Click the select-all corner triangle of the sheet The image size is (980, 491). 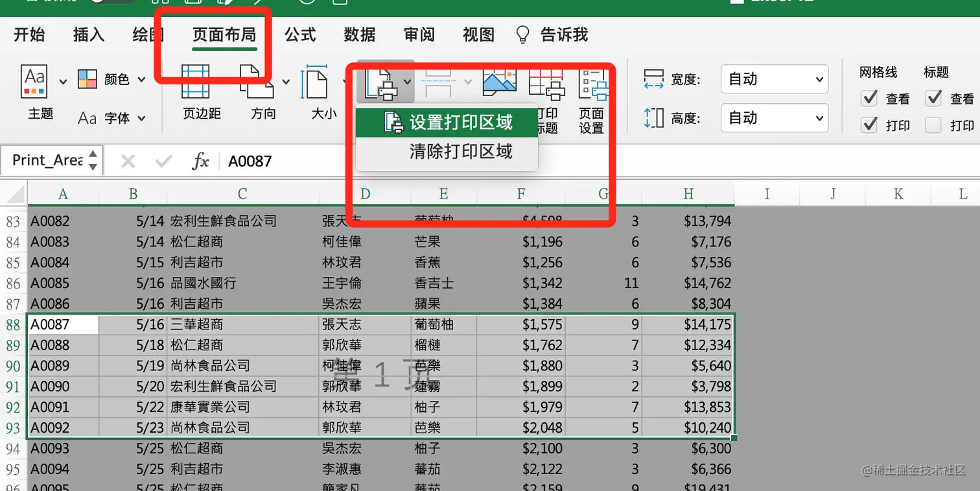[x=16, y=193]
